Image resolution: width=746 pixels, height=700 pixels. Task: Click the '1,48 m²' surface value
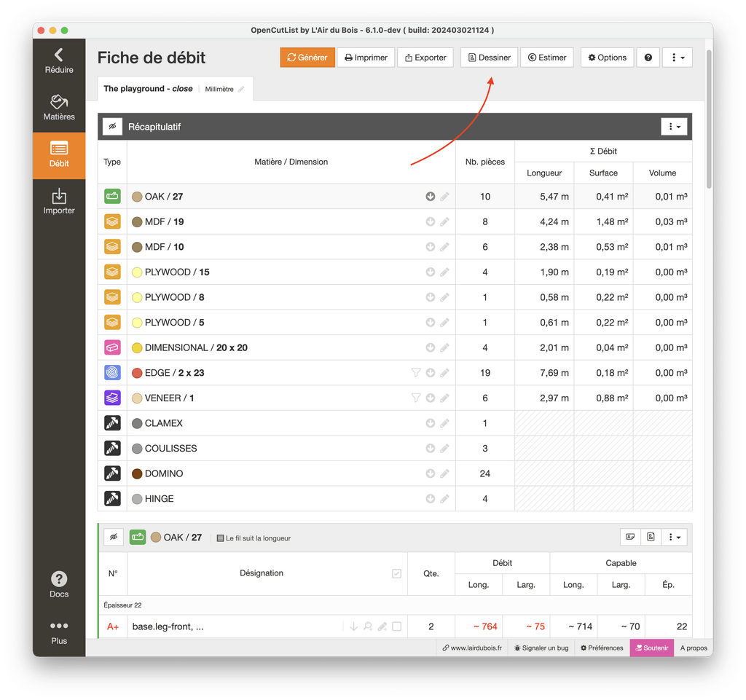[x=612, y=221]
